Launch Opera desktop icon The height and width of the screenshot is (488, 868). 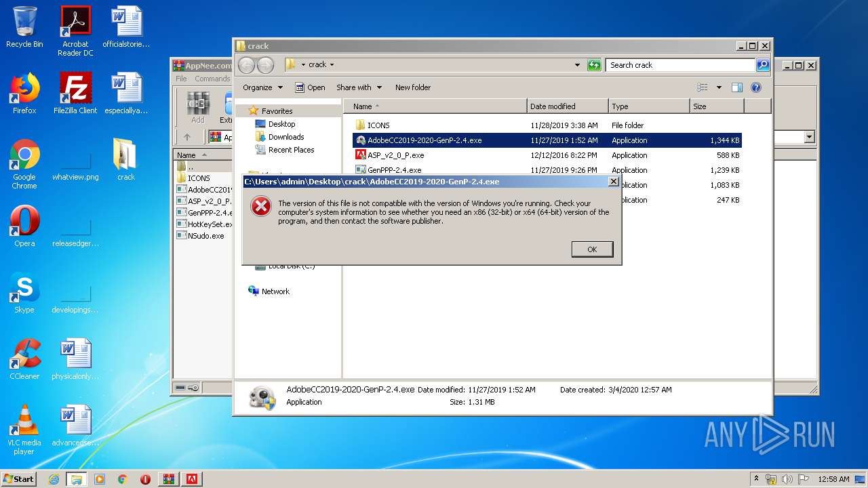click(24, 226)
